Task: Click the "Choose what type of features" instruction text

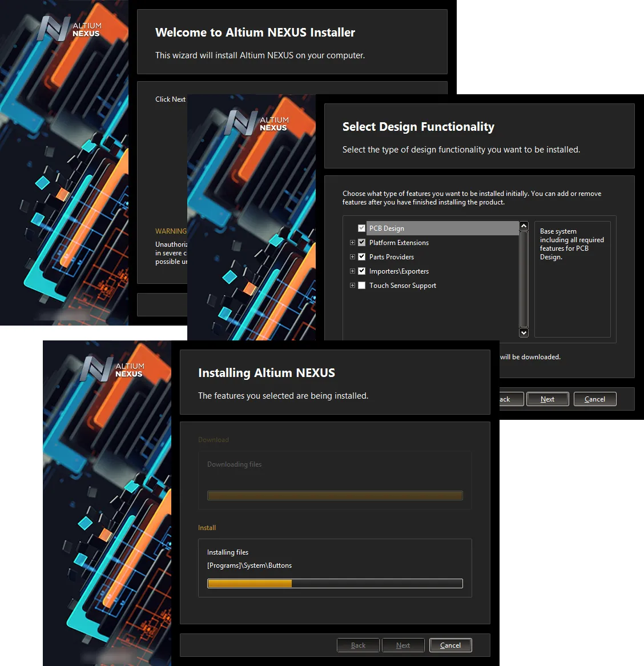Action: pyautogui.click(x=472, y=198)
